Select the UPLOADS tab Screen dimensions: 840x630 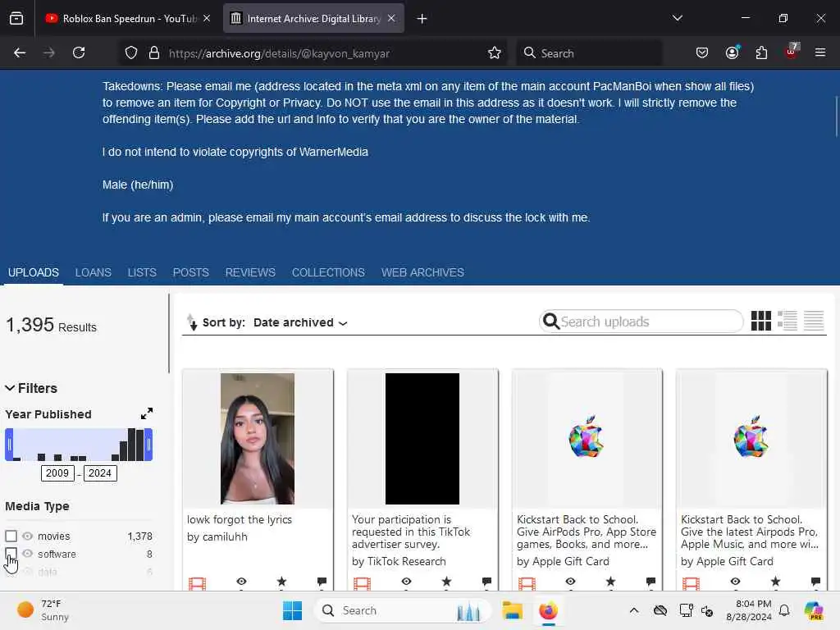point(33,272)
